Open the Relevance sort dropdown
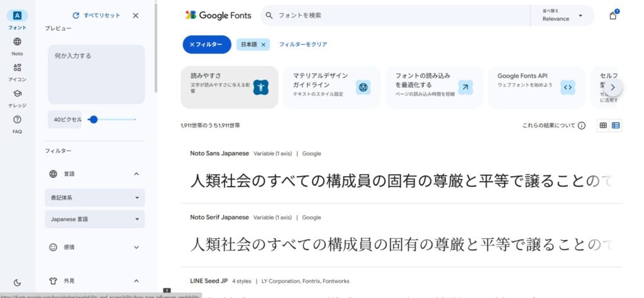 [x=562, y=16]
